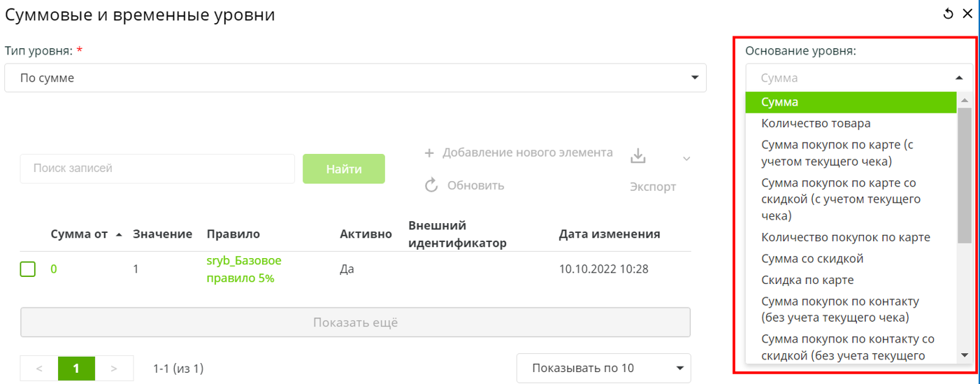Screen dimensions: 980x384
Task: Expand the chevron next to export icon
Action: [686, 159]
